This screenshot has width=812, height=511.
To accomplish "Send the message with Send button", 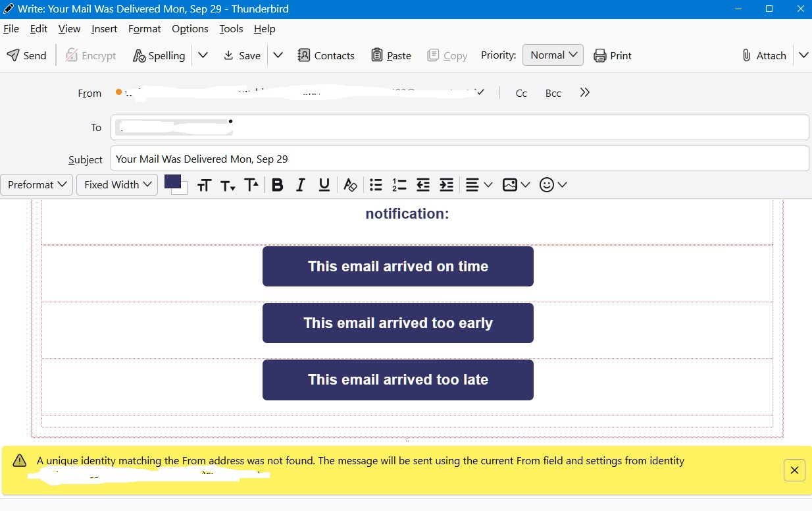I will tap(27, 55).
